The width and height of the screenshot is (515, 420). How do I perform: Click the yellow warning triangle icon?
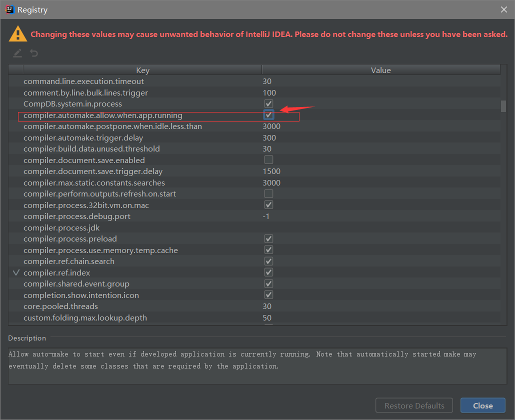pyautogui.click(x=18, y=34)
